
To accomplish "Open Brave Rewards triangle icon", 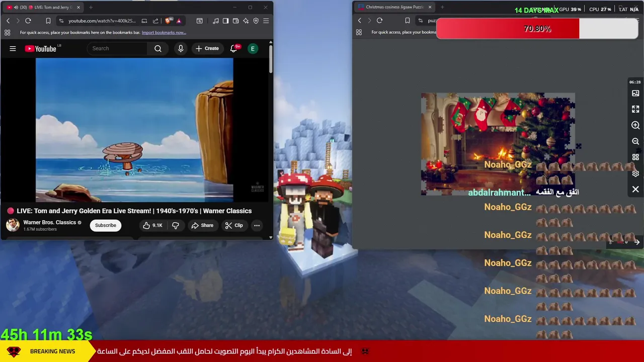I will pyautogui.click(x=179, y=21).
